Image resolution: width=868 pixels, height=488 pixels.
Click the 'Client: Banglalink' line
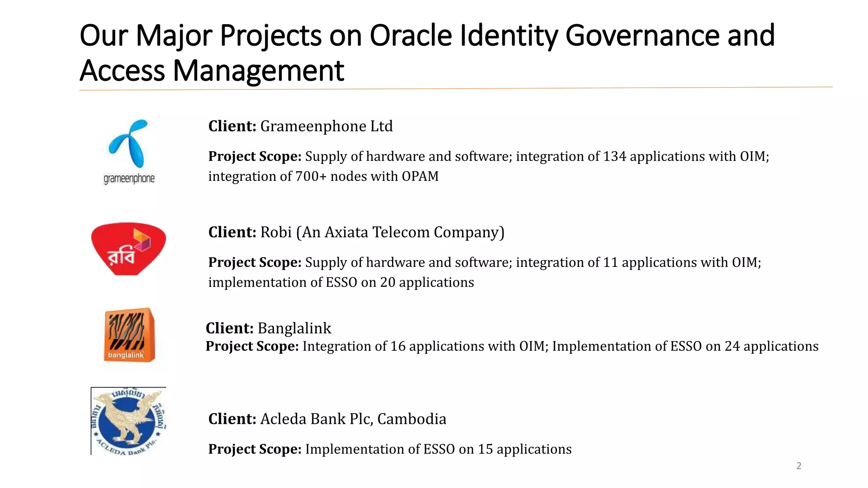(268, 328)
